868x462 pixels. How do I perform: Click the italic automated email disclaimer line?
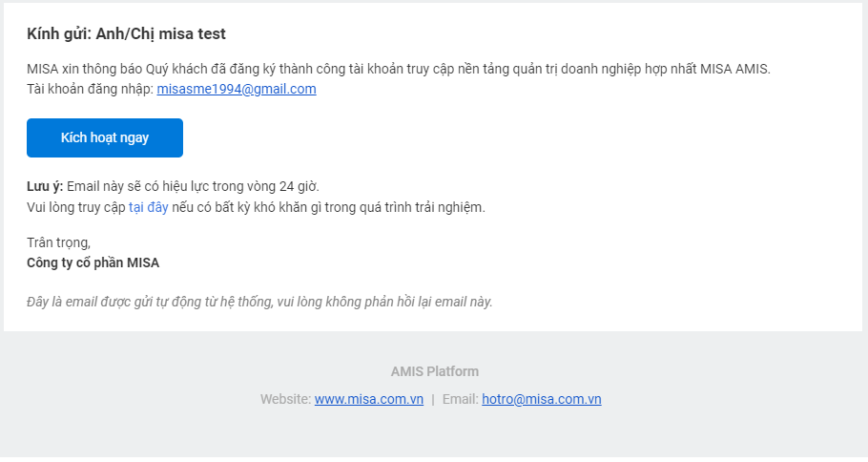259,302
